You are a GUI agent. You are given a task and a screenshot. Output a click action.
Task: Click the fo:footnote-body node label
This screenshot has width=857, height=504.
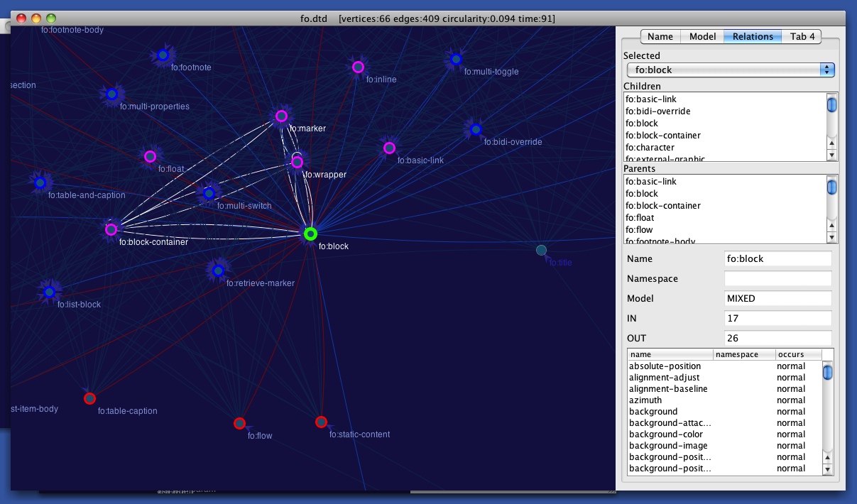click(72, 30)
